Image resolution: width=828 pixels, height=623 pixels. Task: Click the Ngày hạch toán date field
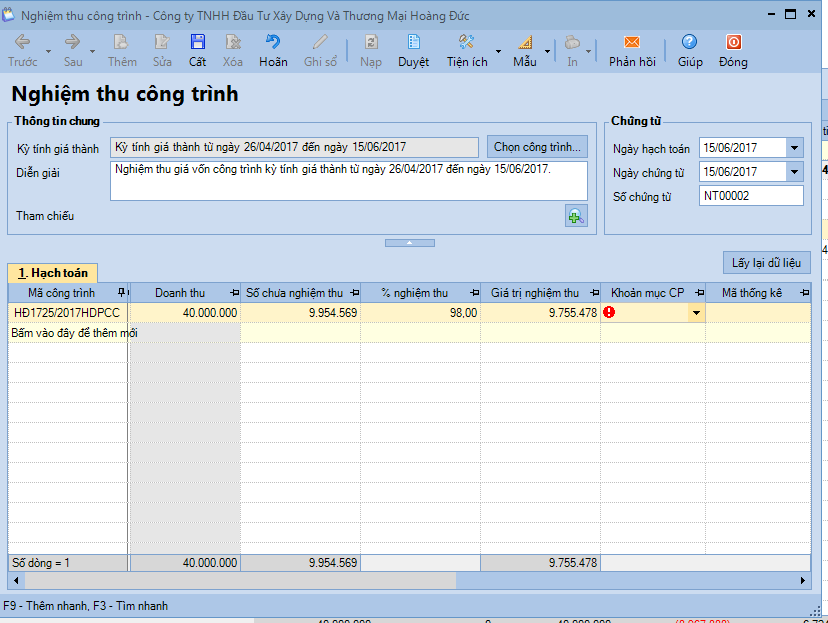pyautogui.click(x=742, y=148)
